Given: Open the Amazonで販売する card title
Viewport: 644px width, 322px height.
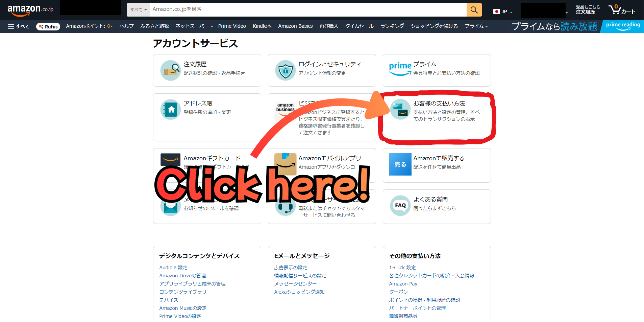Looking at the screenshot, I should (x=439, y=158).
